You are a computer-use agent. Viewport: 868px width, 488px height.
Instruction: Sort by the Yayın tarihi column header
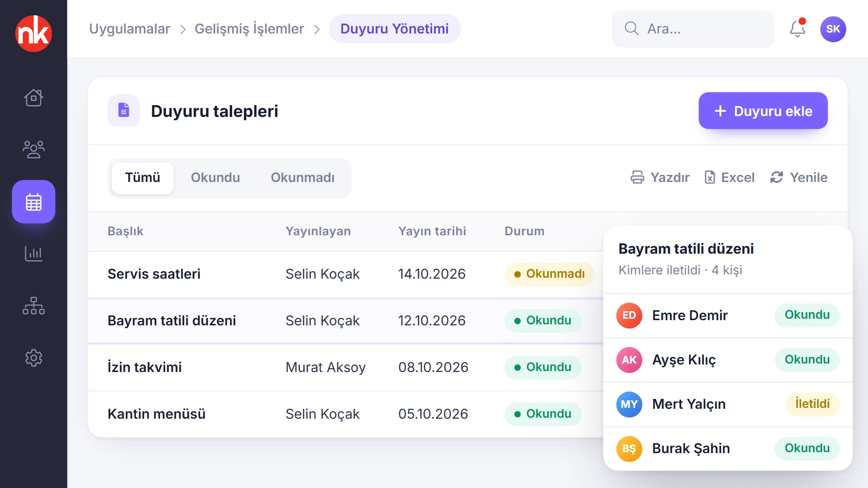[432, 231]
